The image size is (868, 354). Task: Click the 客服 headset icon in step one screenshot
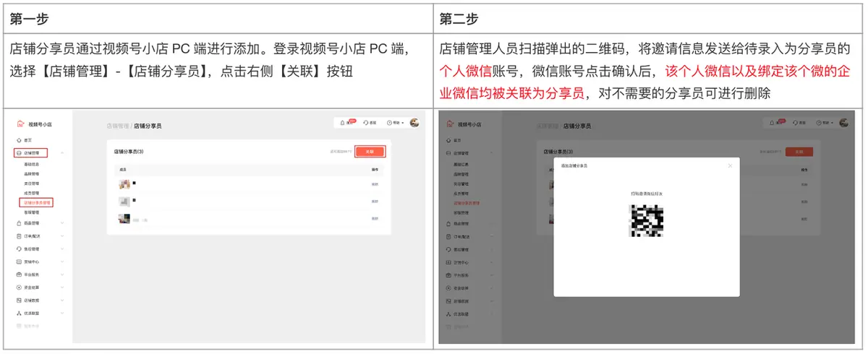point(366,123)
